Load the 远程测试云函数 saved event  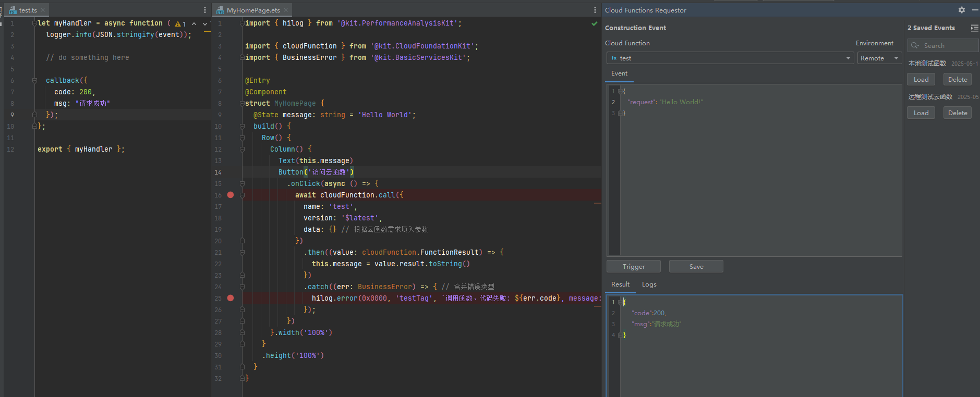921,113
